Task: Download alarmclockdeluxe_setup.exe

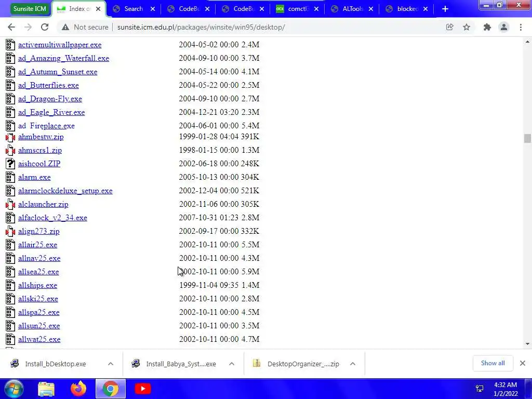Action: pyautogui.click(x=65, y=191)
